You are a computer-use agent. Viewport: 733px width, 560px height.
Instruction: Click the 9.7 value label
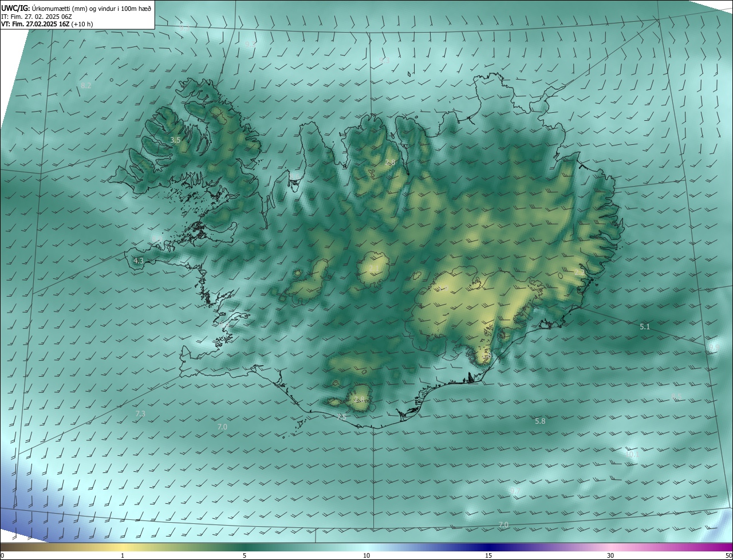[x=514, y=491]
